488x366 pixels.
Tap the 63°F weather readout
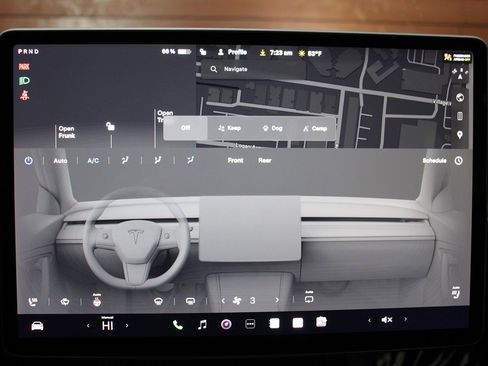point(310,53)
